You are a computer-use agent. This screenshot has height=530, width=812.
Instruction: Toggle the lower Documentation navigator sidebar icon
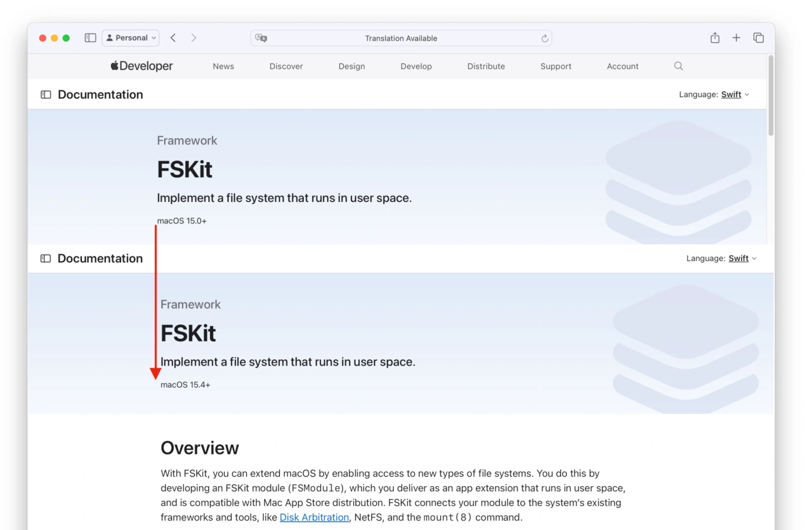pos(46,258)
